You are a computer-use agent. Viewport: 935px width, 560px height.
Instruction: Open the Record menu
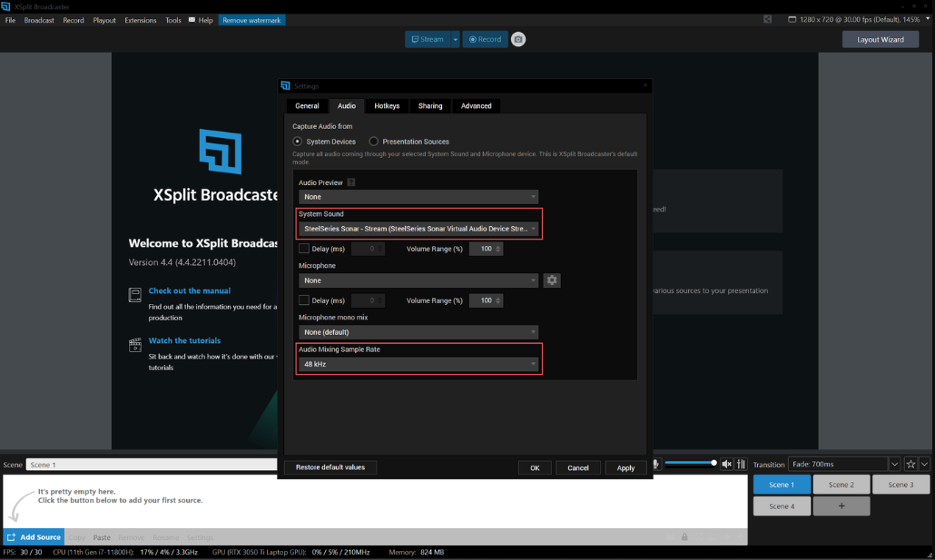[74, 20]
